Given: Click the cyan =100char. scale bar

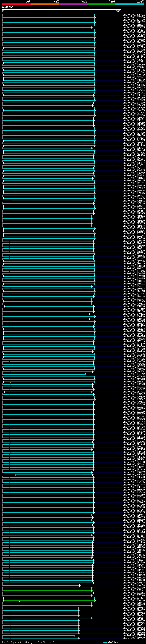Looking at the screenshot, I should tap(105, 642).
